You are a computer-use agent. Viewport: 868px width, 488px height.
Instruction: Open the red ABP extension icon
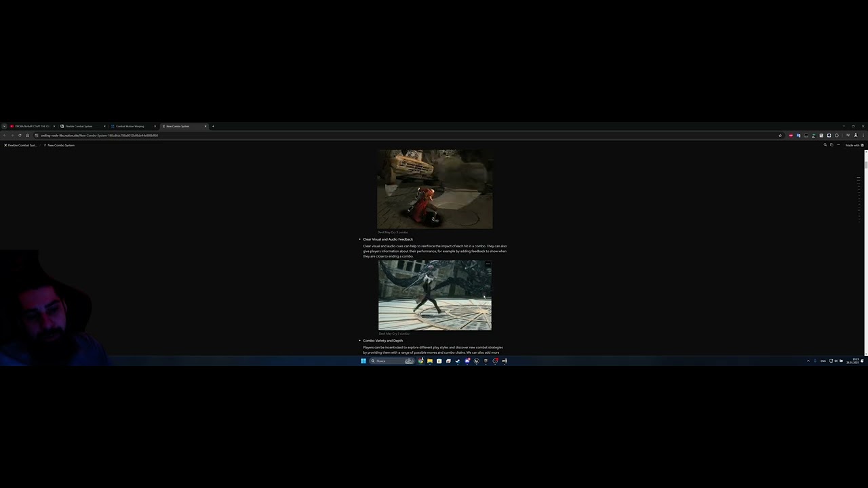791,136
